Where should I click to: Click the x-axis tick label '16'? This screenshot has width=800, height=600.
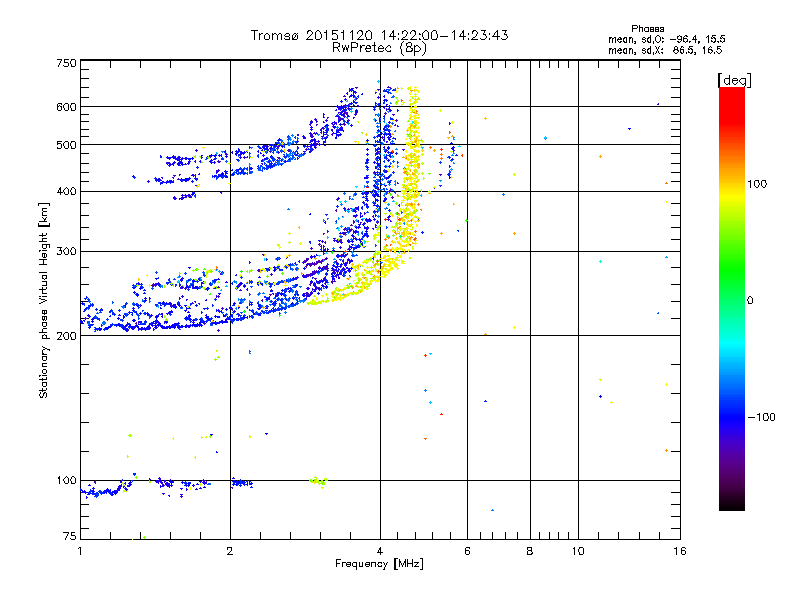click(680, 551)
